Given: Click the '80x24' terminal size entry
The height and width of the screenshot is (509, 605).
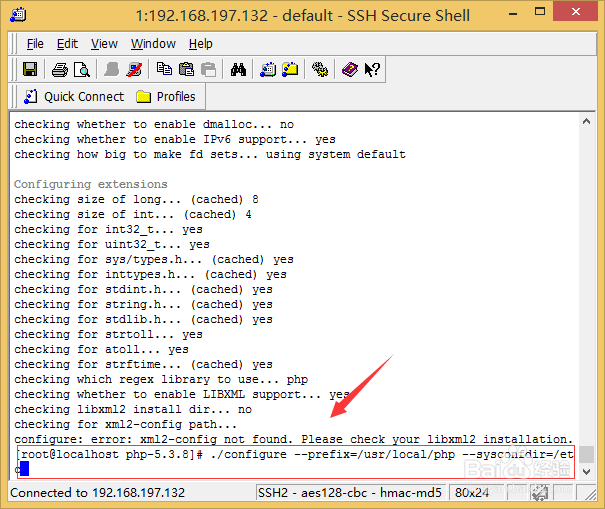Looking at the screenshot, I should 472,493.
